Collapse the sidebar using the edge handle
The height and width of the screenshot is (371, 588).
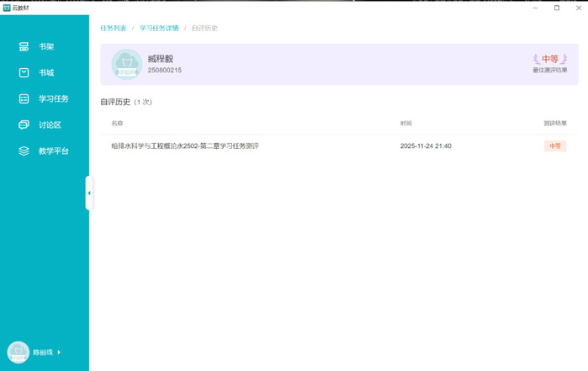tap(88, 193)
